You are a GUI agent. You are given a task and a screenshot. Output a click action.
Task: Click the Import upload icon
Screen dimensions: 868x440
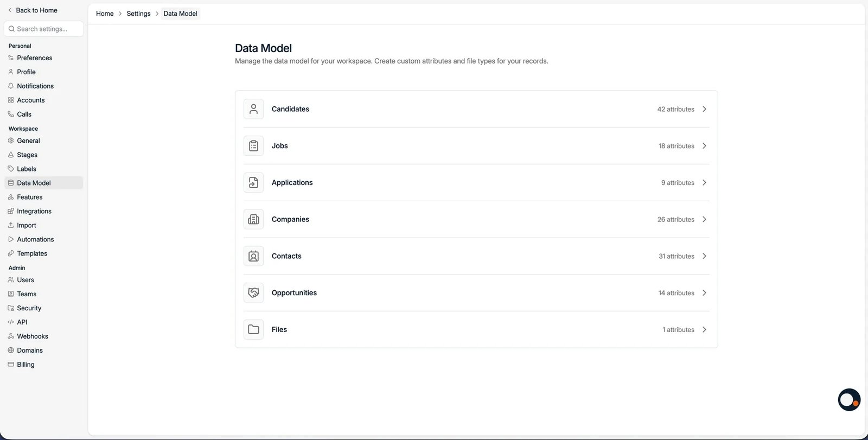coord(11,225)
